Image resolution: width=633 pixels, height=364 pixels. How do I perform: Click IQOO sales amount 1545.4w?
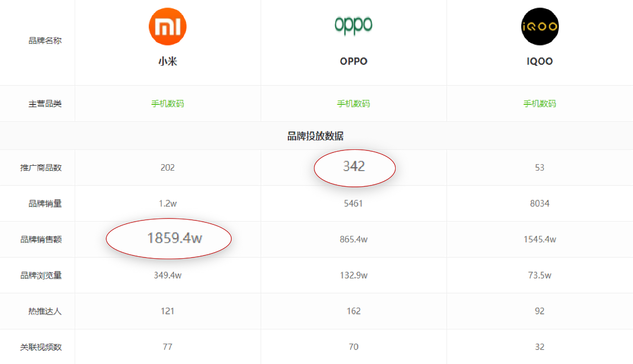pyautogui.click(x=540, y=239)
